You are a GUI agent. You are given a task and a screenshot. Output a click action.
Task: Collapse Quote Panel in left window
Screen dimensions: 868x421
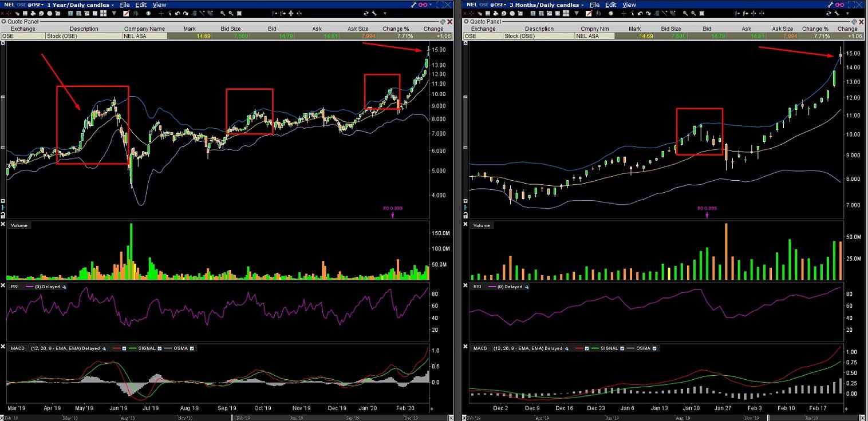(3, 21)
